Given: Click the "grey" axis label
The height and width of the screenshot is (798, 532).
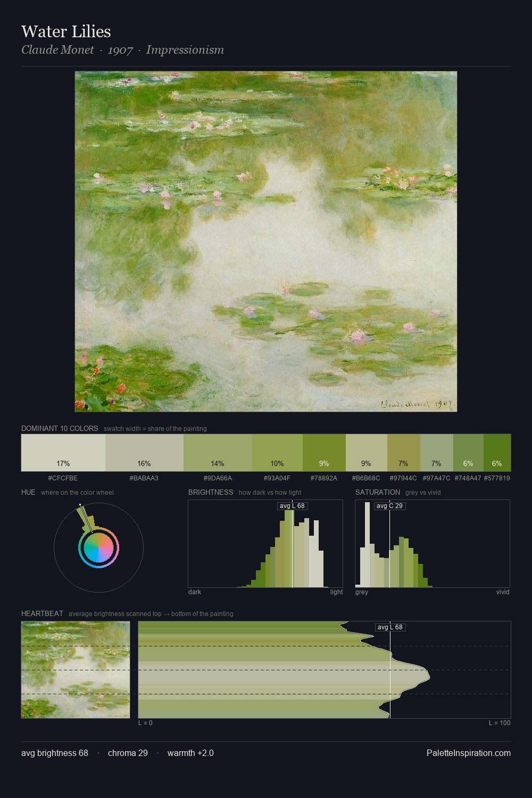Looking at the screenshot, I should tap(362, 592).
